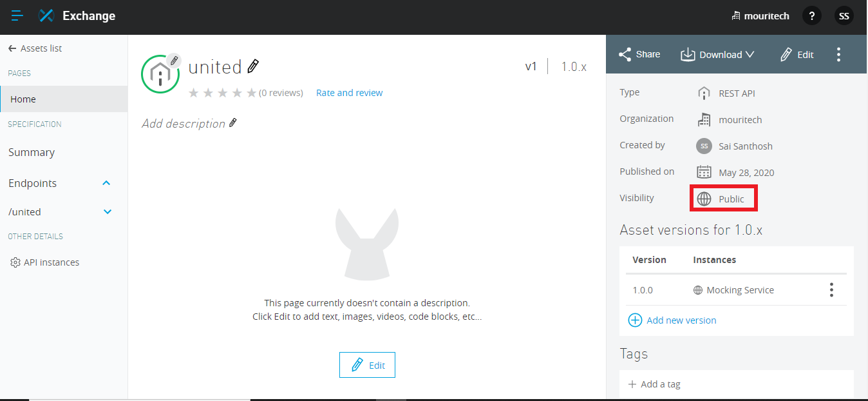Rate the asset with the fifth star
The image size is (868, 401).
pos(251,93)
